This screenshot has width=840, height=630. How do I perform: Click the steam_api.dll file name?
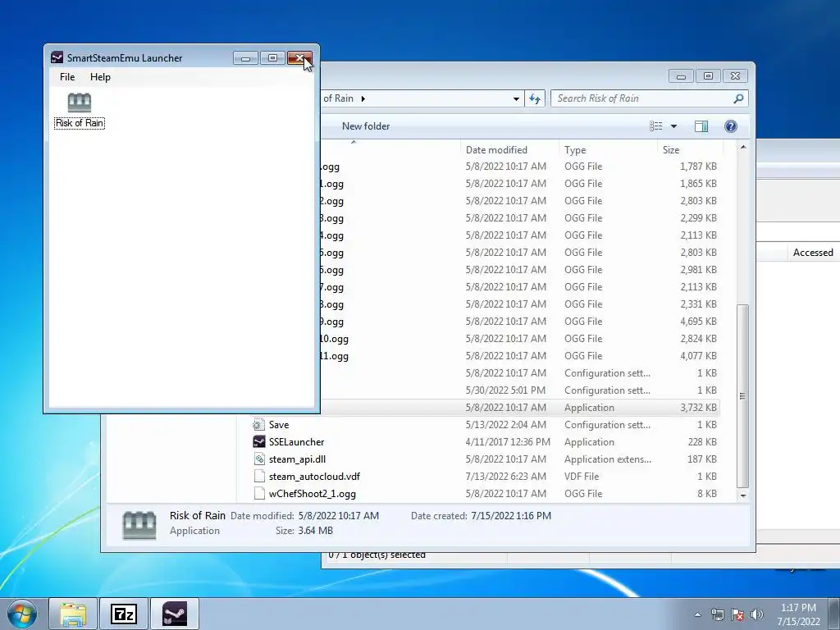click(297, 459)
